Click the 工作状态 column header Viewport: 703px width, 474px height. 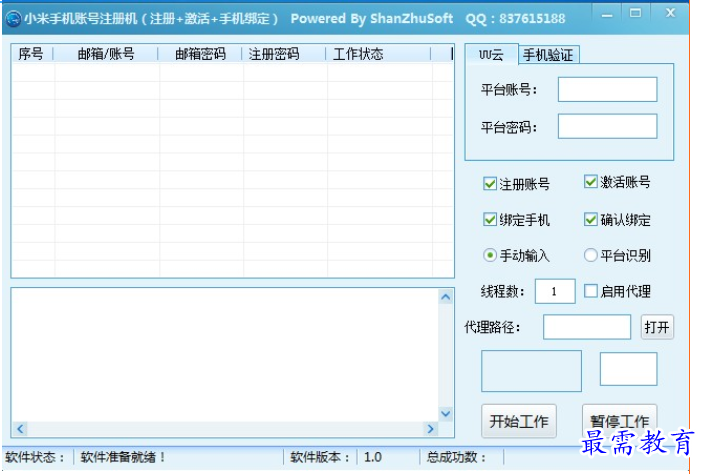coord(379,54)
